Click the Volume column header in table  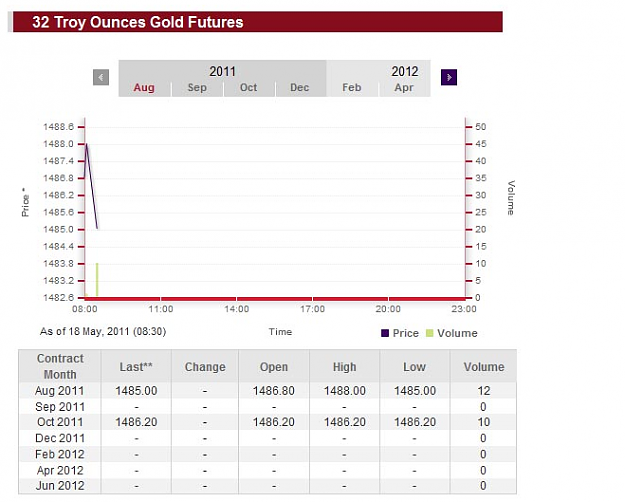pyautogui.click(x=483, y=366)
